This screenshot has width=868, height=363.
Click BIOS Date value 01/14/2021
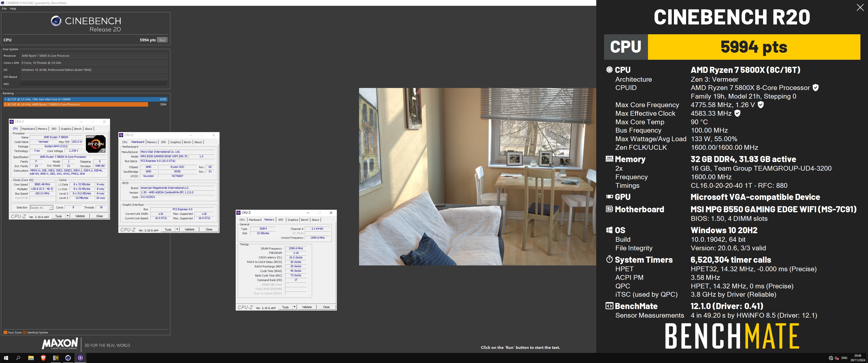[x=177, y=197]
